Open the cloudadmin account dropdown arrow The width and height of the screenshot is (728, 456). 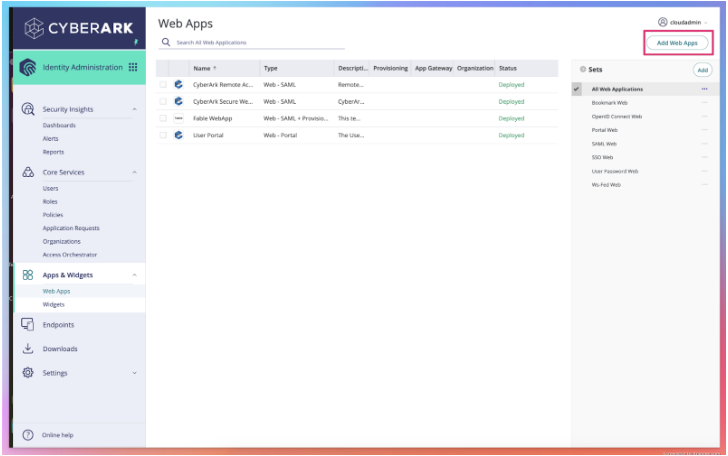pyautogui.click(x=706, y=22)
